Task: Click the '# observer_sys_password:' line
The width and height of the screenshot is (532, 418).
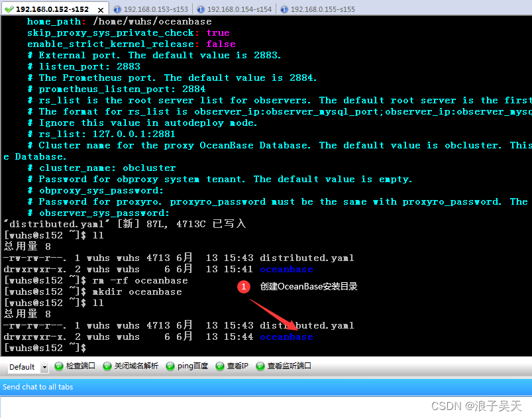Action: [x=99, y=213]
